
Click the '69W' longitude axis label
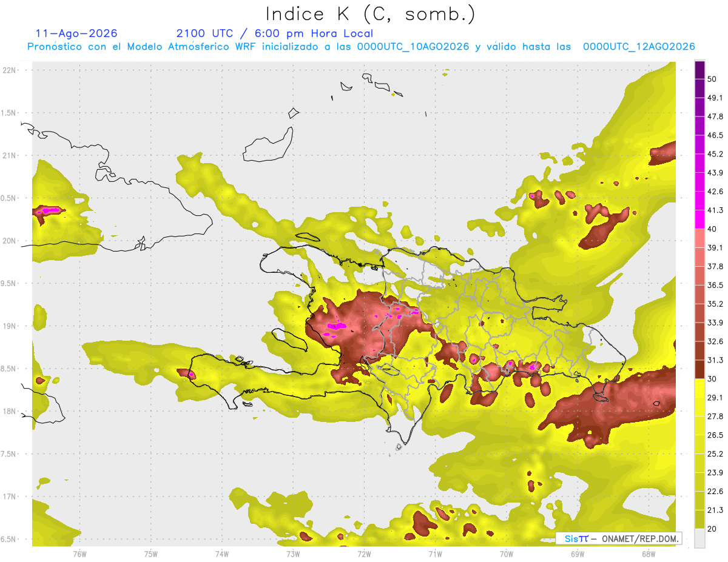(x=578, y=554)
